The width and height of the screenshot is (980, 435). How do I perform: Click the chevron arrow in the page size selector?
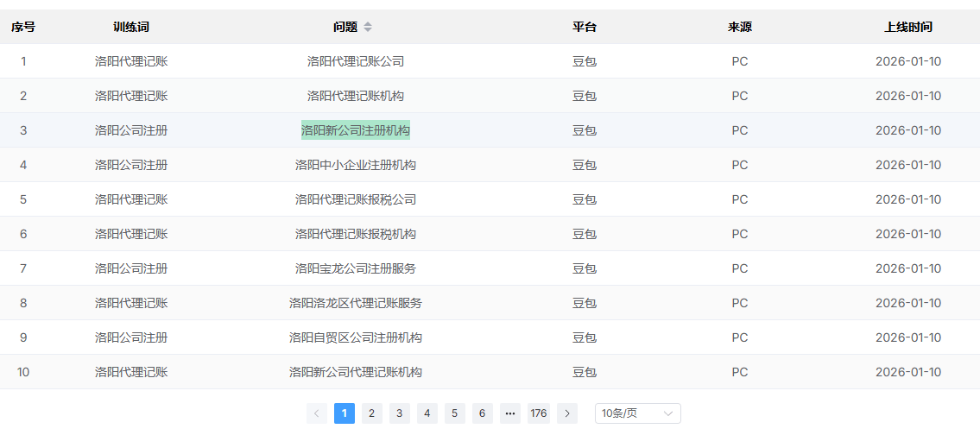[668, 413]
